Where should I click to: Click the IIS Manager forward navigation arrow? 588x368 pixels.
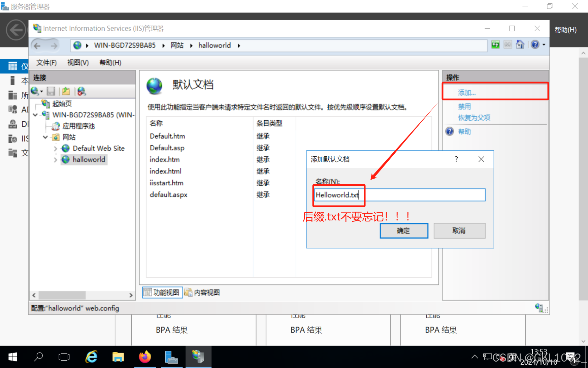54,45
